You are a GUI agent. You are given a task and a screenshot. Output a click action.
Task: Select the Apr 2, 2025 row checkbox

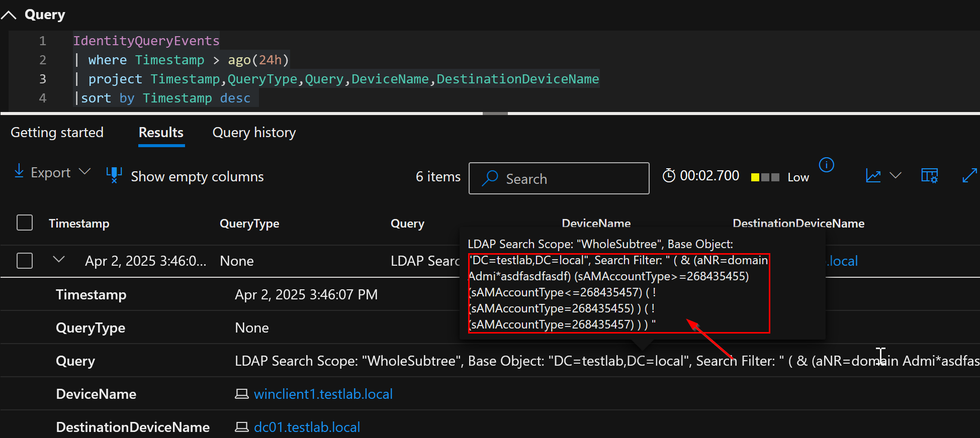(x=25, y=261)
